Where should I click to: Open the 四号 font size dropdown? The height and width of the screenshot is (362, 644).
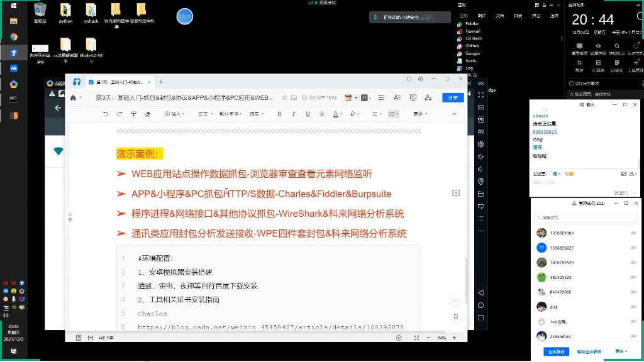coord(257,114)
